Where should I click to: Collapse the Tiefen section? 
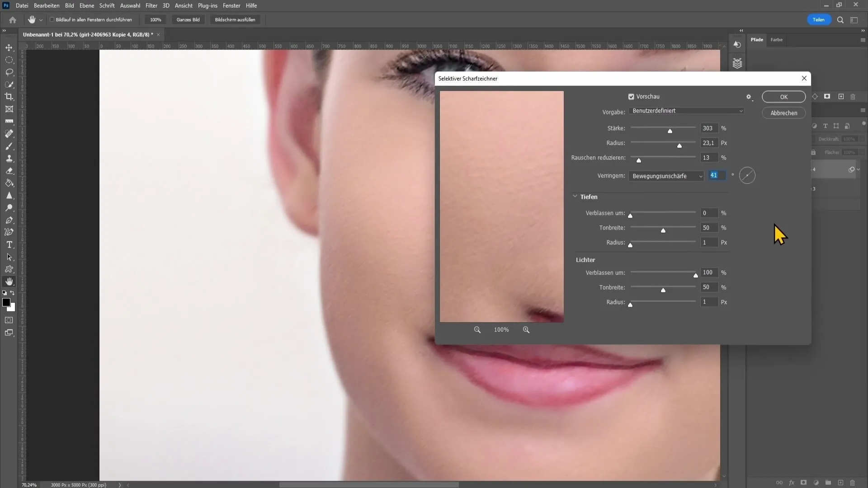(x=575, y=197)
